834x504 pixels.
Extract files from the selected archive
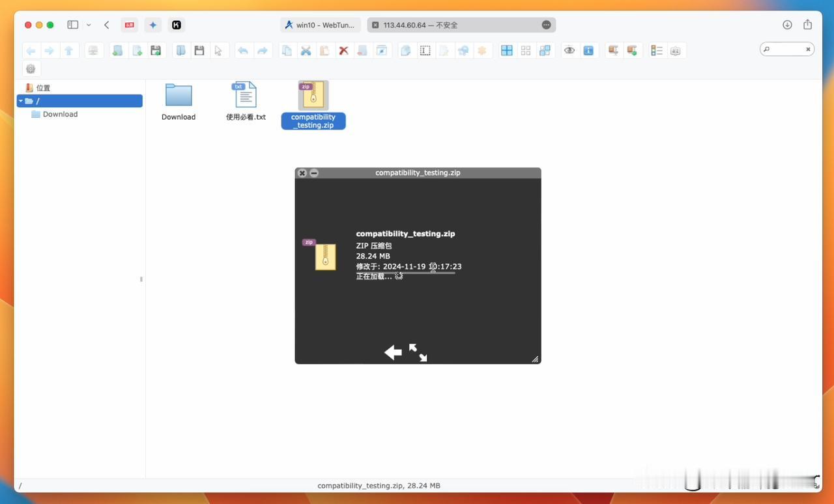613,51
